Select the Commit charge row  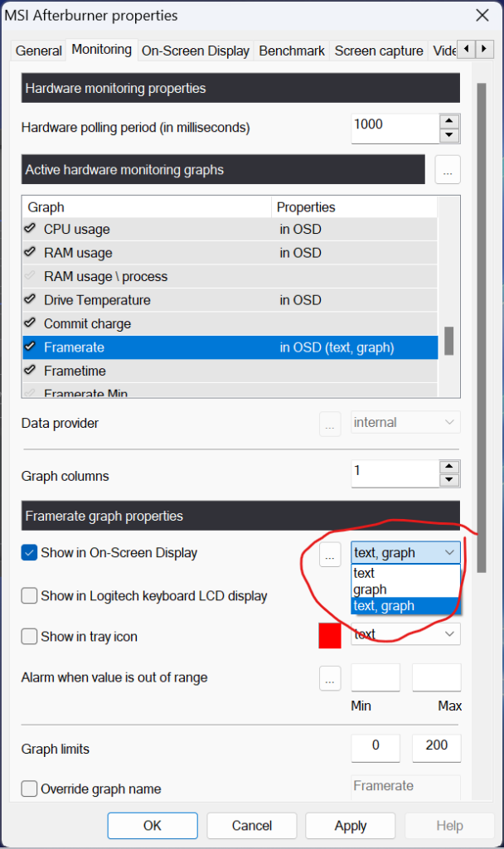[230, 323]
